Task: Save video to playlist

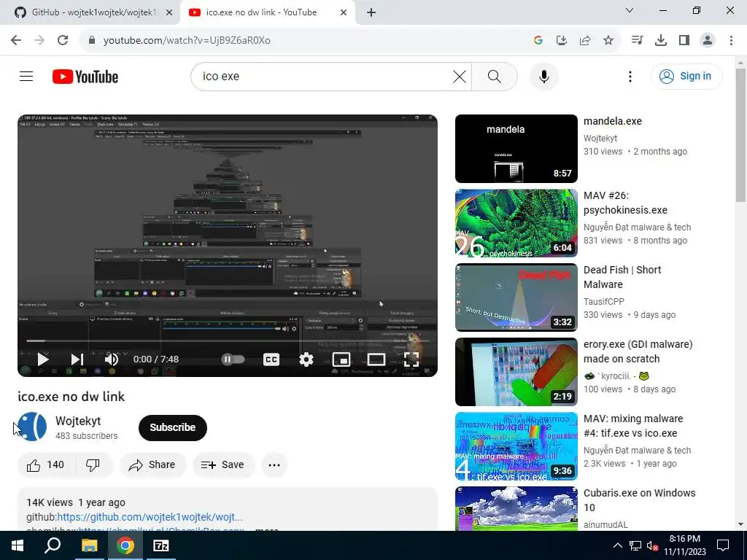Action: [x=223, y=464]
